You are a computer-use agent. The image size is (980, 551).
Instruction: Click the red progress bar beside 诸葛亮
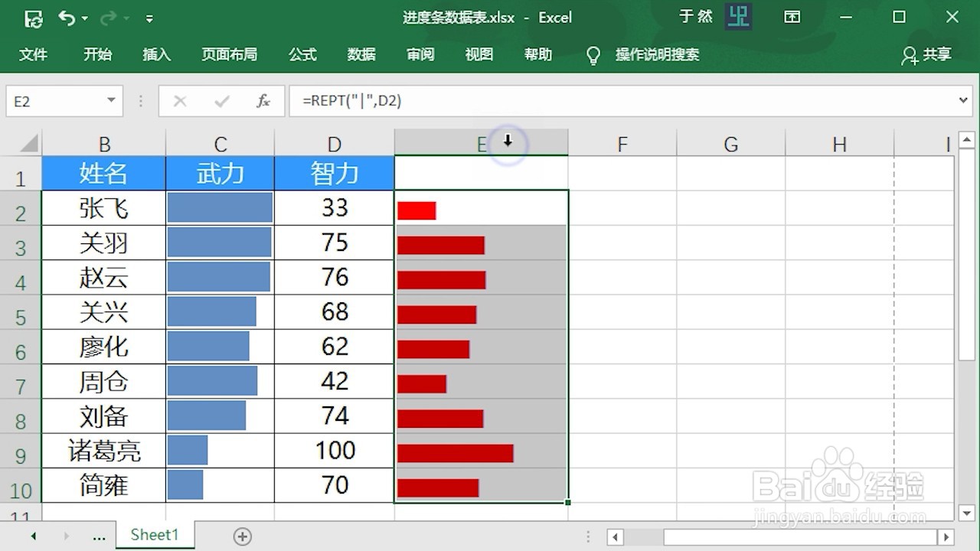(456, 452)
